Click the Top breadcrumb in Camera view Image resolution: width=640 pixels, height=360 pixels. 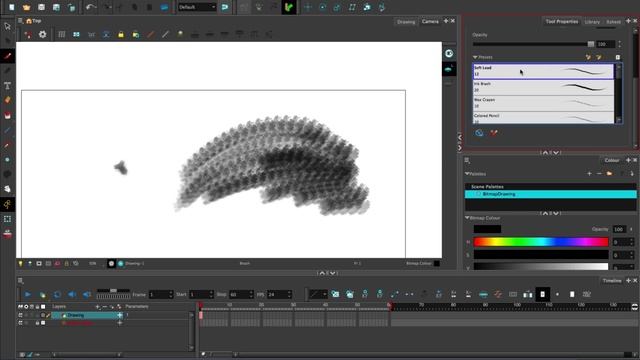click(x=37, y=21)
